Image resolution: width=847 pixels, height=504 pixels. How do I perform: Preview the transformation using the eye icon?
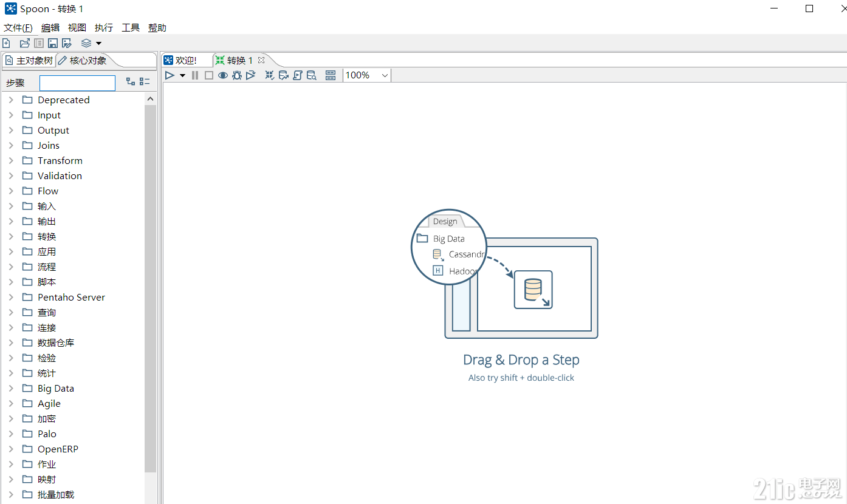(223, 75)
